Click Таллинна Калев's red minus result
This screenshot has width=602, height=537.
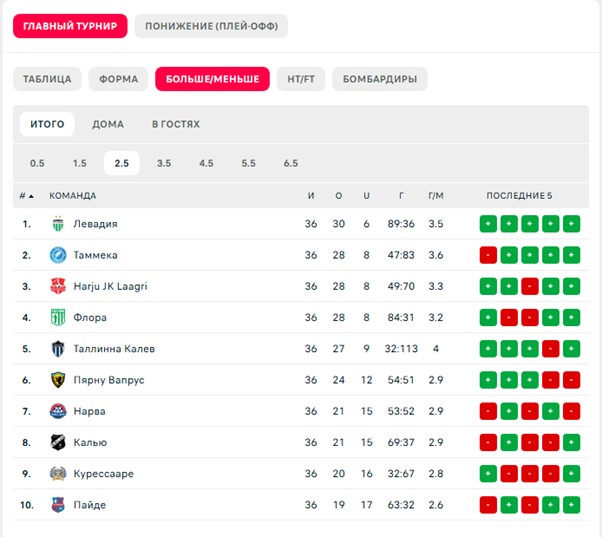coord(551,349)
